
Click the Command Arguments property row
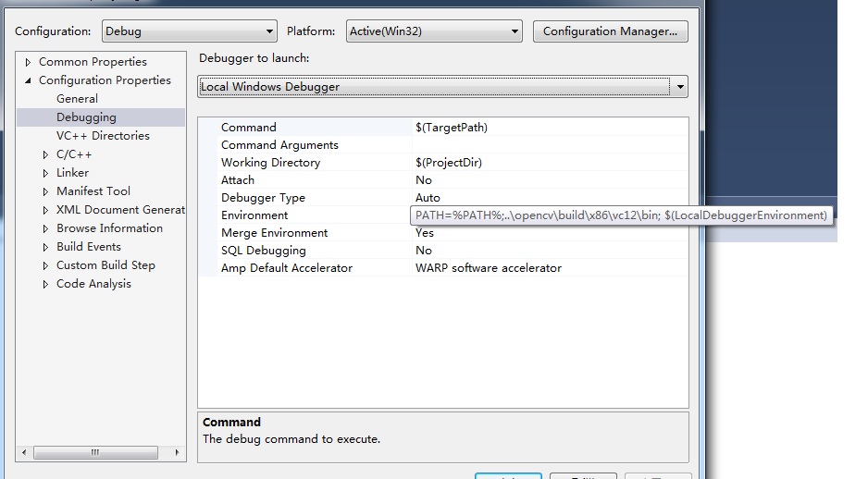pyautogui.click(x=443, y=145)
